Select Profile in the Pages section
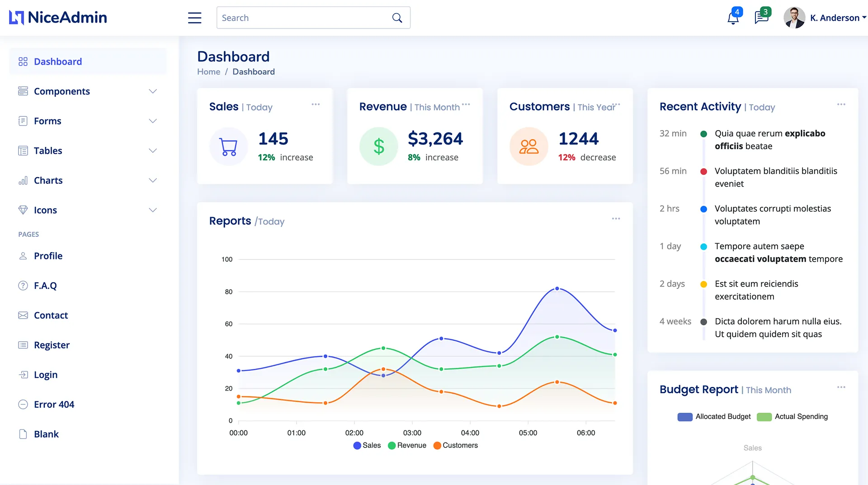Screen dimensions: 868x485 click(48, 256)
